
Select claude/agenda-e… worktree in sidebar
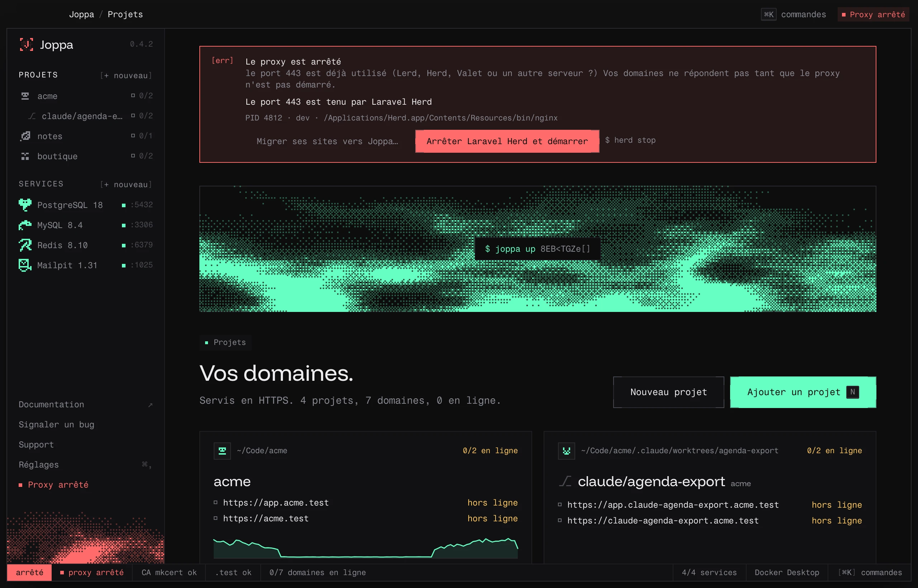[x=86, y=116]
